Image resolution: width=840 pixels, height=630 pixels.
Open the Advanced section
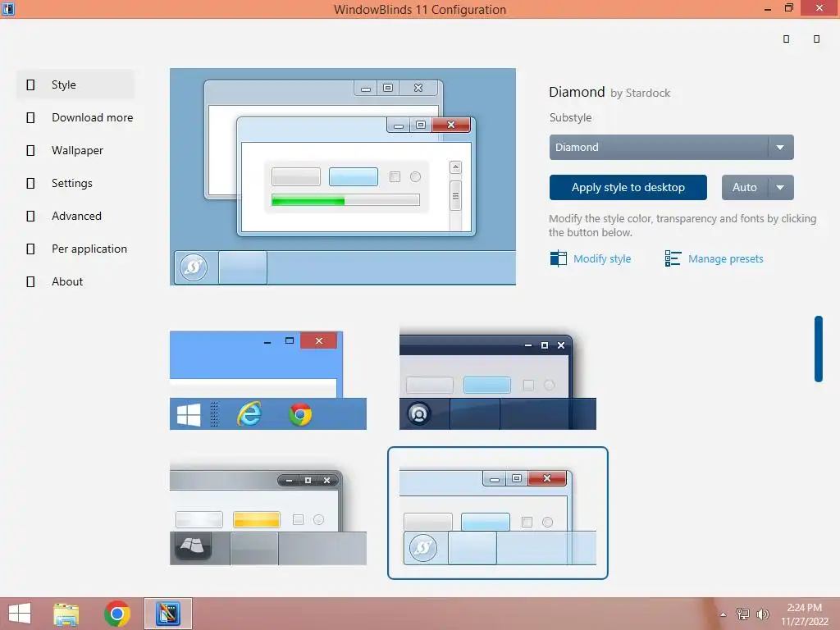pyautogui.click(x=75, y=216)
